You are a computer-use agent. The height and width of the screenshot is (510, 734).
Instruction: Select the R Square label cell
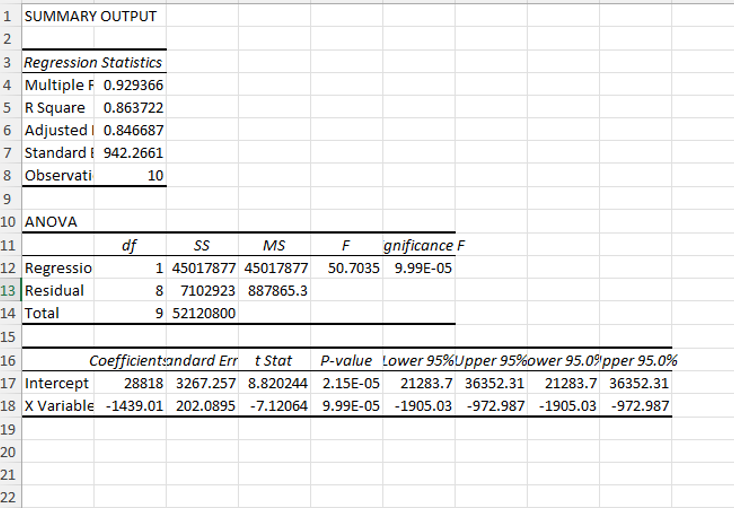(58, 108)
